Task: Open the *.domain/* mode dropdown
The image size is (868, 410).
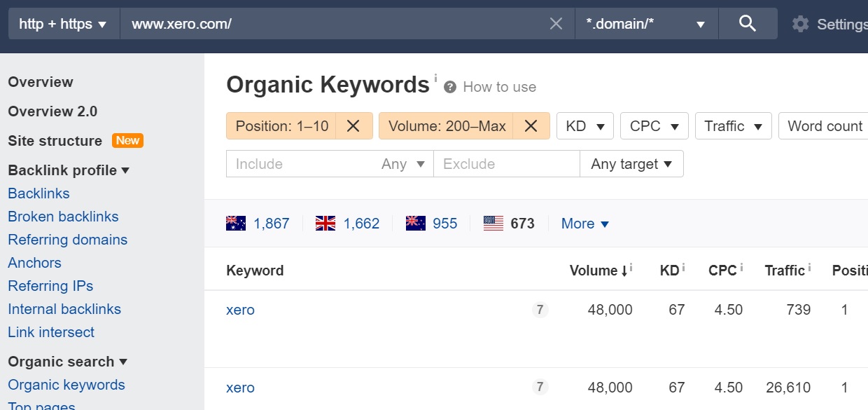Action: (x=646, y=24)
